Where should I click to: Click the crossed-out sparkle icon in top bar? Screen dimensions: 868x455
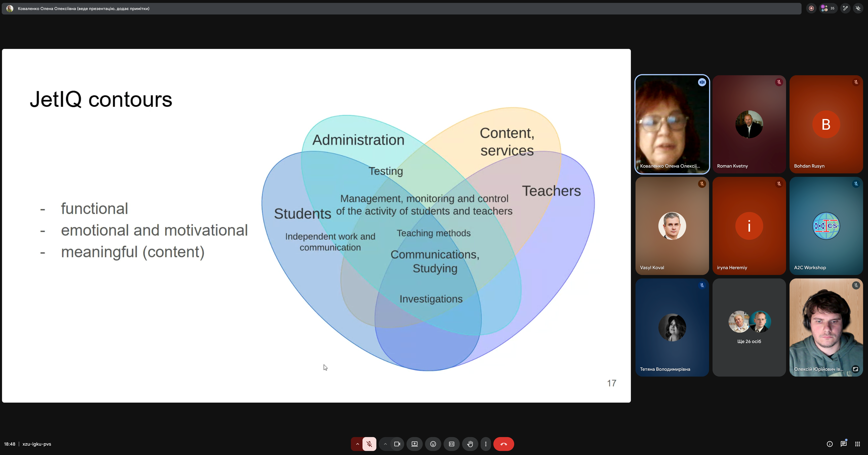[858, 8]
